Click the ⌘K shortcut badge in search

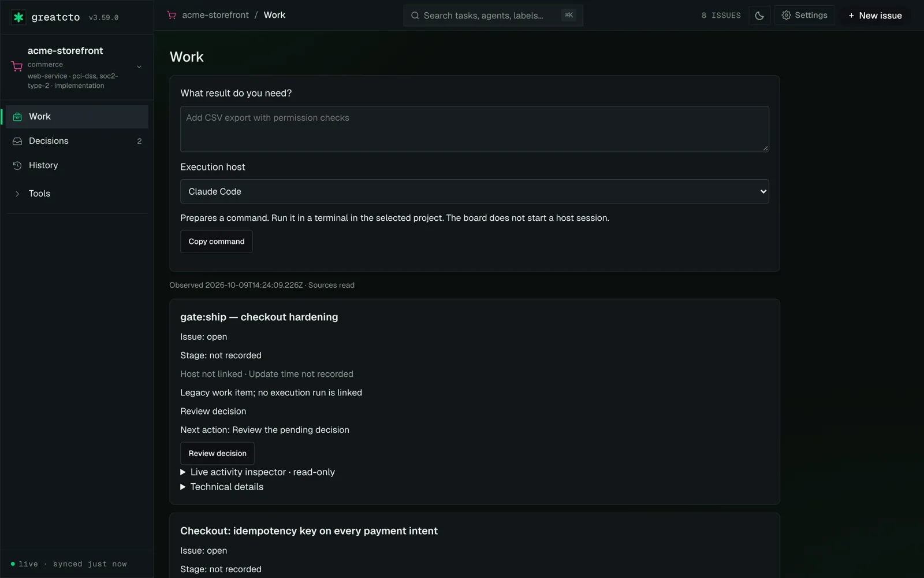(x=569, y=15)
